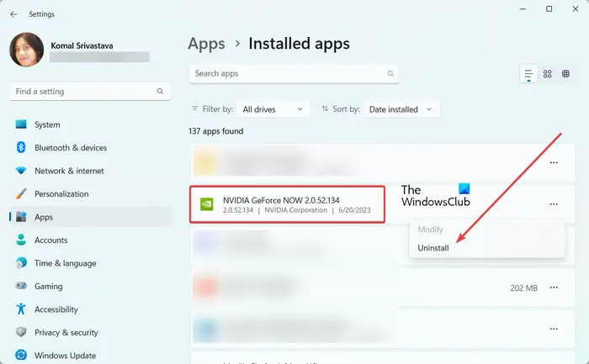Open more options for NVIDIA GeForce NOW
589x364 pixels.
click(554, 204)
